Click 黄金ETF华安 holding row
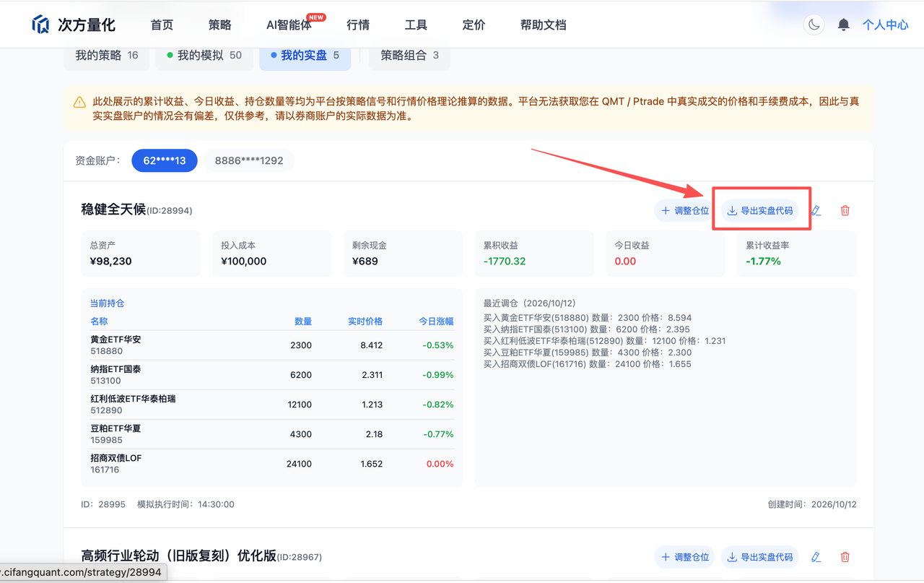The width and height of the screenshot is (924, 583). point(272,345)
